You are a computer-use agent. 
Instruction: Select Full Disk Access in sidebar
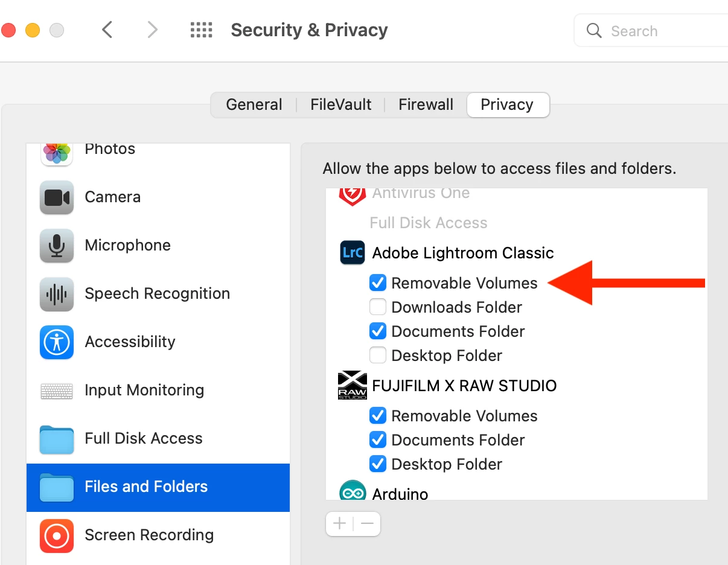144,438
